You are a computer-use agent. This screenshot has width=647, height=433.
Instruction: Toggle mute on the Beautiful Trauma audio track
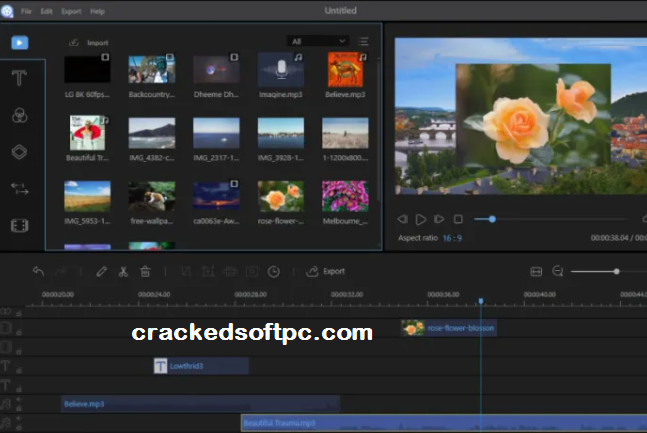click(x=19, y=418)
